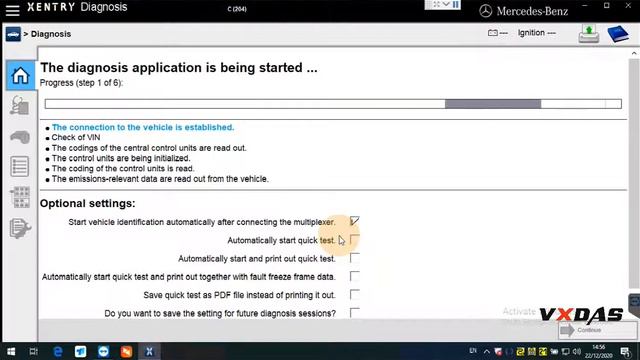Click the 'Check of VIN' step text
The height and width of the screenshot is (360, 640).
point(76,138)
